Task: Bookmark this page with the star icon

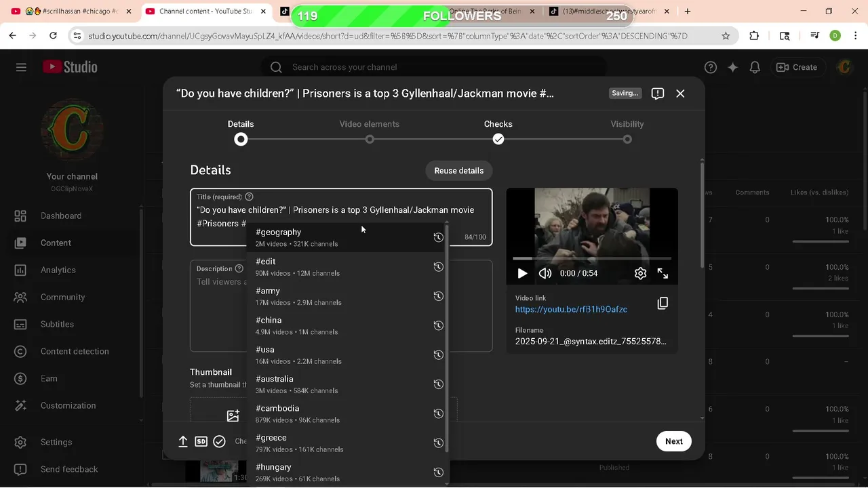Action: (726, 36)
